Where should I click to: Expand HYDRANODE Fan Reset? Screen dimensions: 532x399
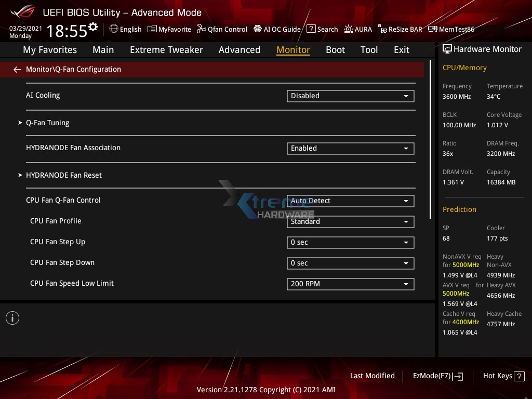[x=64, y=175]
